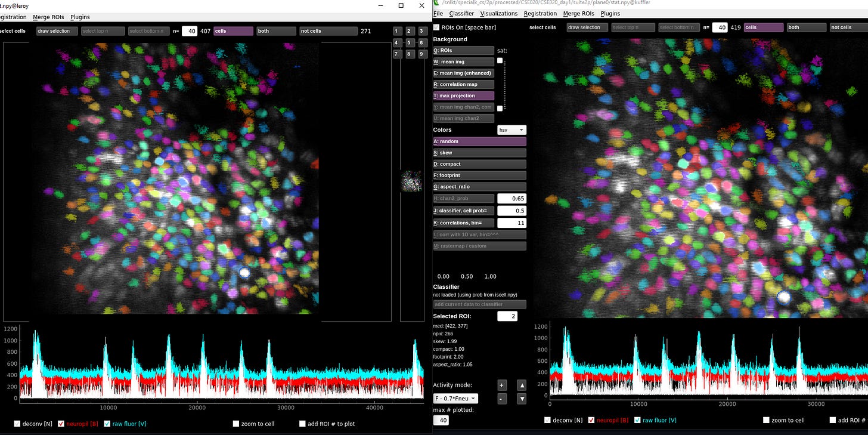The width and height of the screenshot is (868, 435).
Task: Select S: skew color mode
Action: click(479, 153)
